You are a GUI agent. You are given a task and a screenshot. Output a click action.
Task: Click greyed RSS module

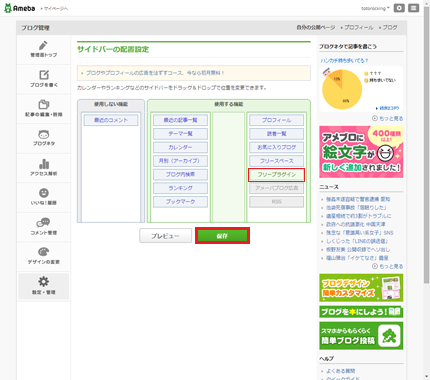click(x=276, y=202)
